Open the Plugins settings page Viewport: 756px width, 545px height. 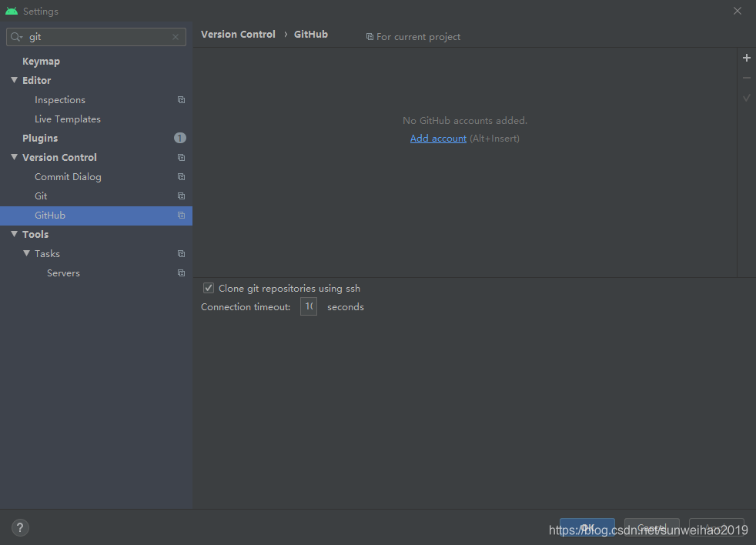pos(40,138)
